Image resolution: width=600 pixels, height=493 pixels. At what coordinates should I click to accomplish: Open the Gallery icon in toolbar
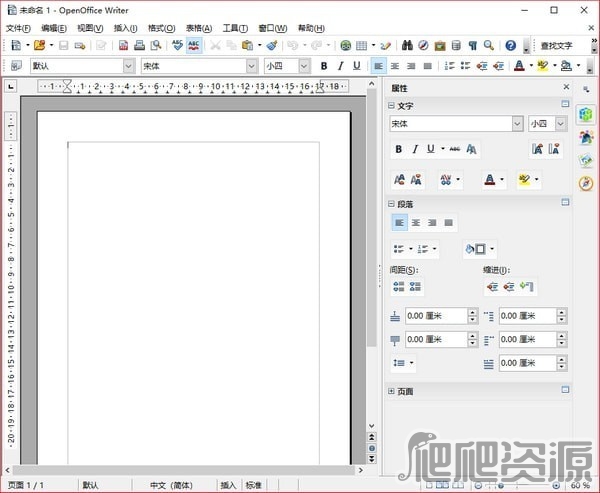[x=440, y=45]
